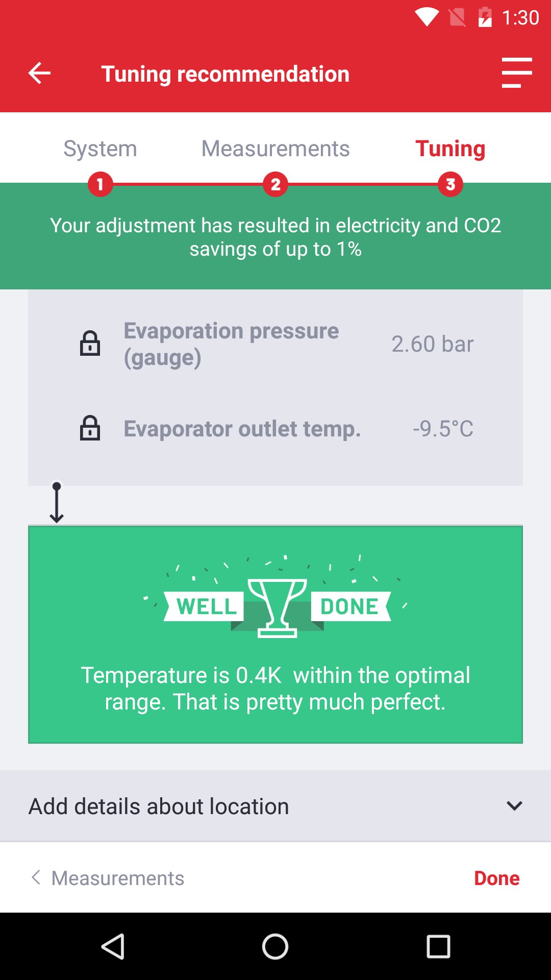Tap Android home circle button
Screen dimensions: 551x980
275,947
